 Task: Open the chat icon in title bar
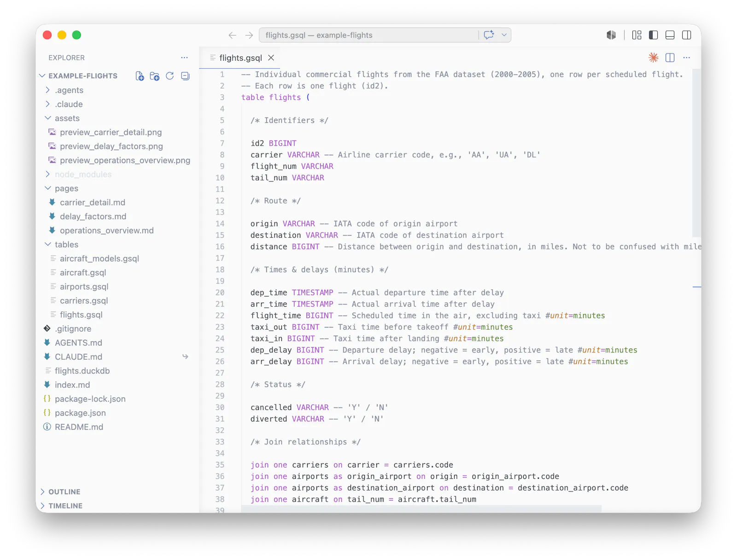pos(489,35)
